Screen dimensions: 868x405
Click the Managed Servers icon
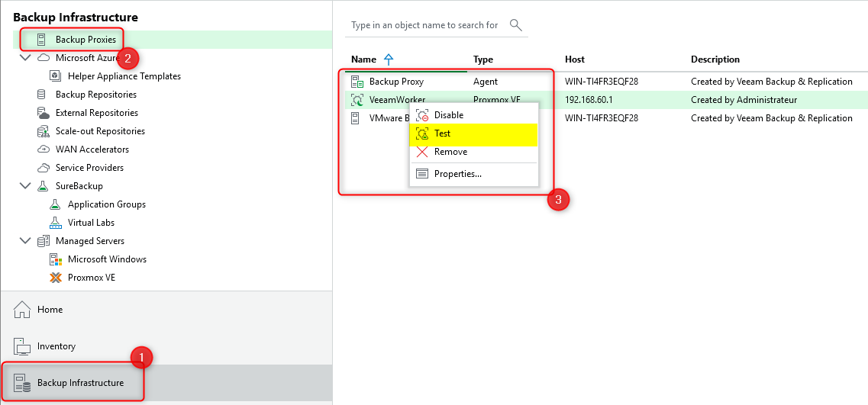pyautogui.click(x=44, y=241)
